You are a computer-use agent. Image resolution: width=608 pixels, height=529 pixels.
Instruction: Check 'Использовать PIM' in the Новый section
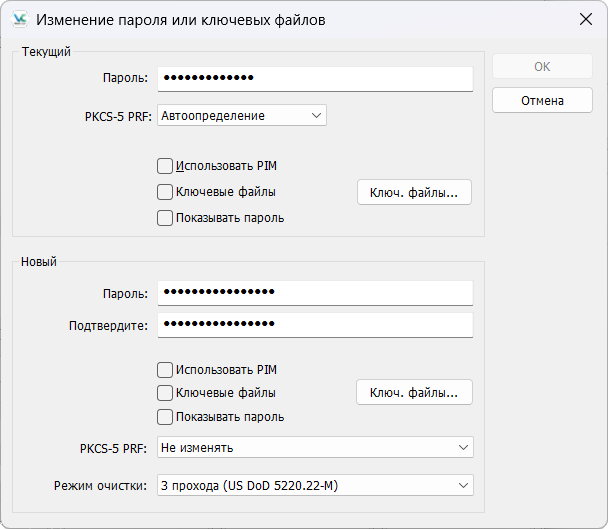(x=165, y=369)
